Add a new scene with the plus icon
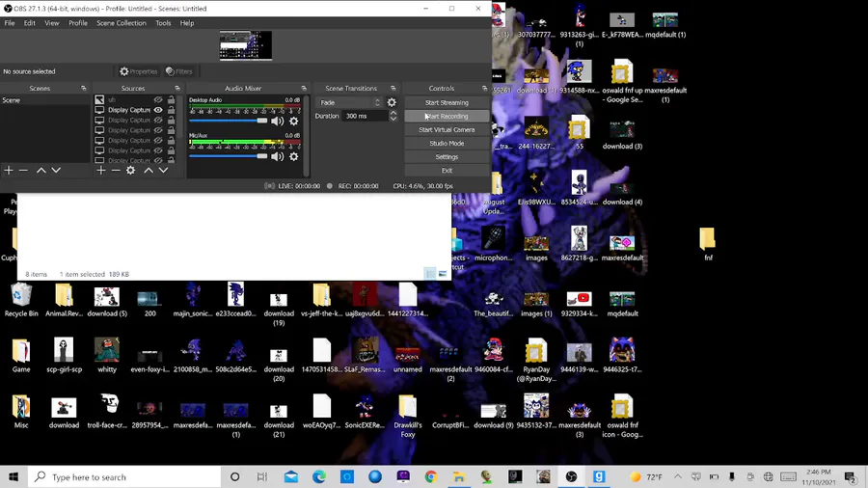This screenshot has height=488, width=868. 9,171
